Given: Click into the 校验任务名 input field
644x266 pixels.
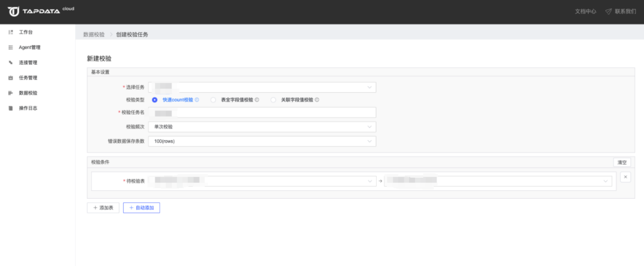Looking at the screenshot, I should (x=262, y=112).
